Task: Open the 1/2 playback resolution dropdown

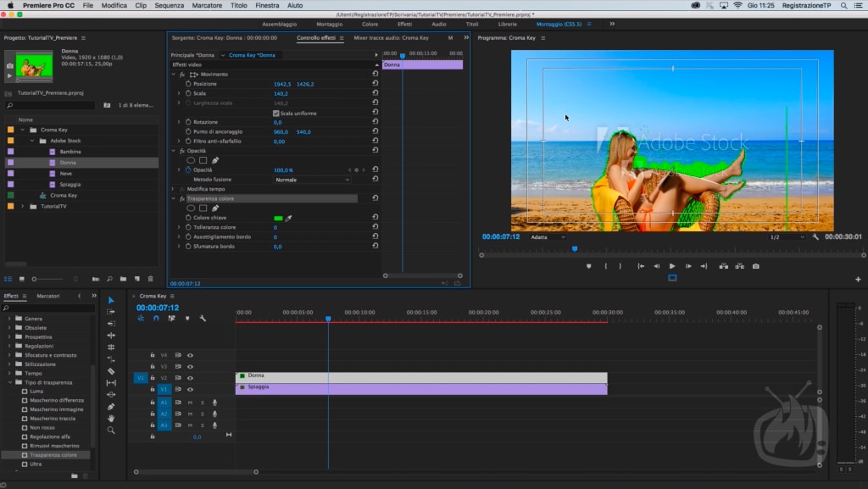Action: (x=787, y=236)
